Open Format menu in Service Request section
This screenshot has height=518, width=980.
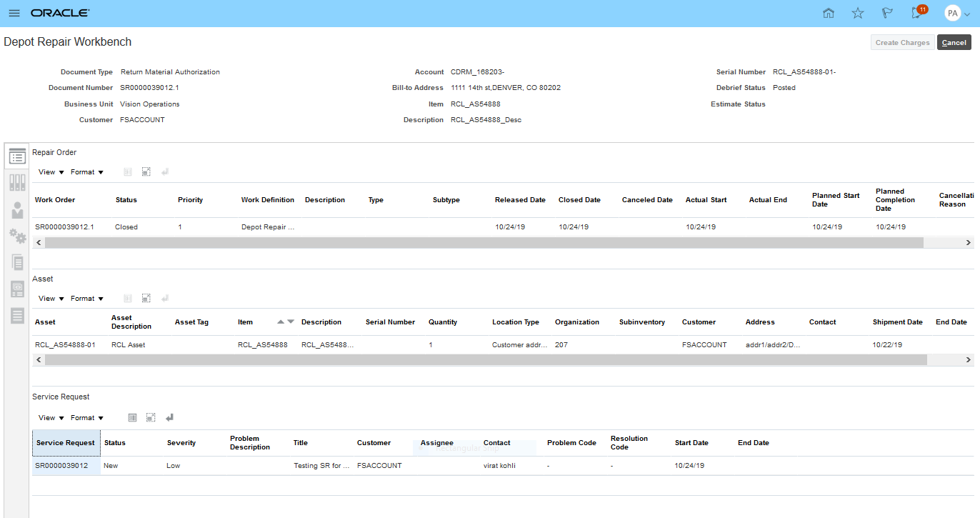pos(87,418)
